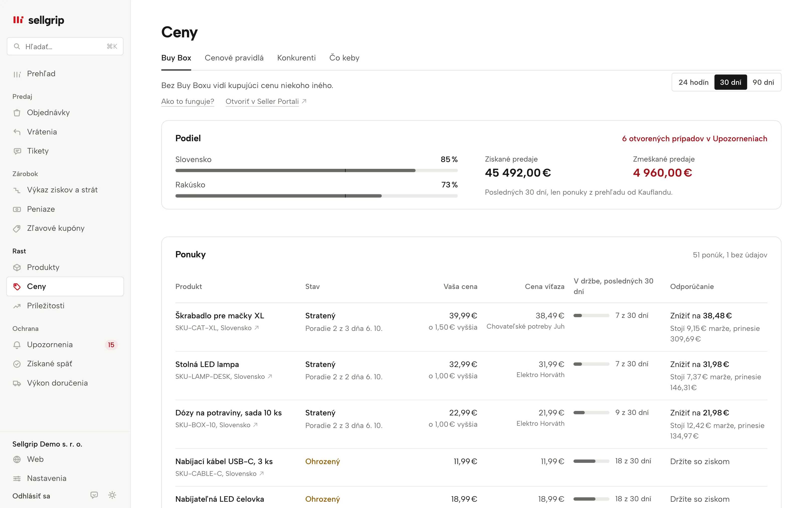The width and height of the screenshot is (812, 508).
Task: Select the 90 dní time range
Action: click(x=763, y=82)
